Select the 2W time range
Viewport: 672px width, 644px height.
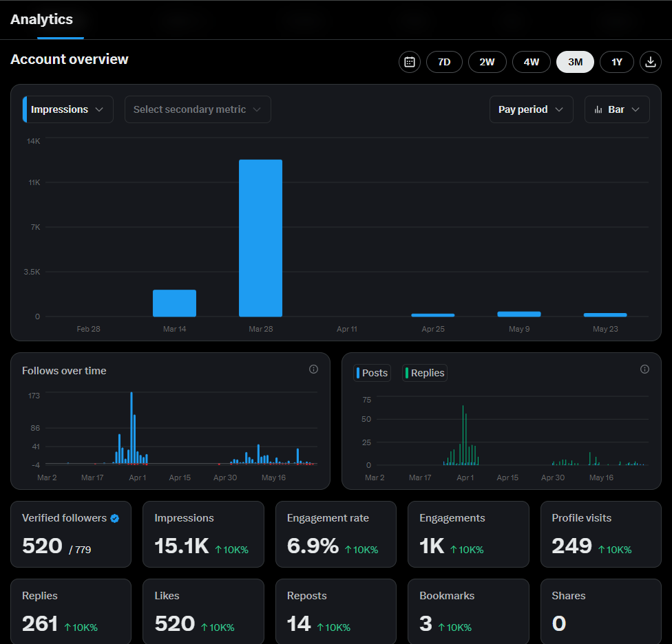tap(487, 62)
